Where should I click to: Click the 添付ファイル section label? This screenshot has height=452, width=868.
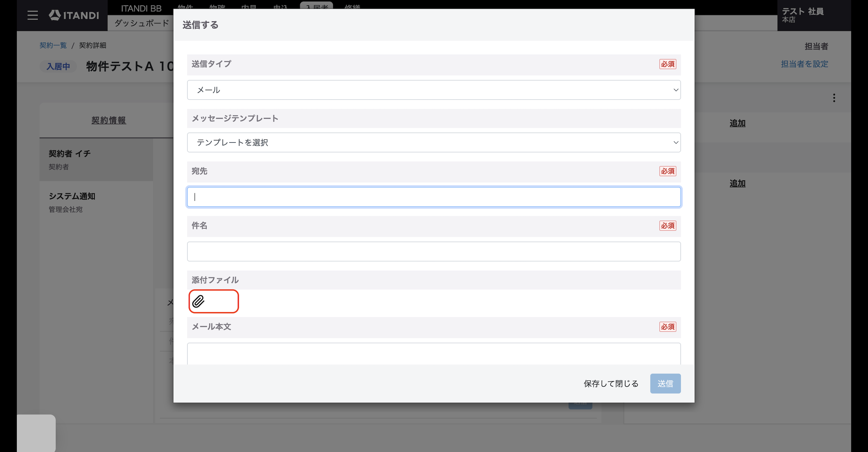click(215, 280)
